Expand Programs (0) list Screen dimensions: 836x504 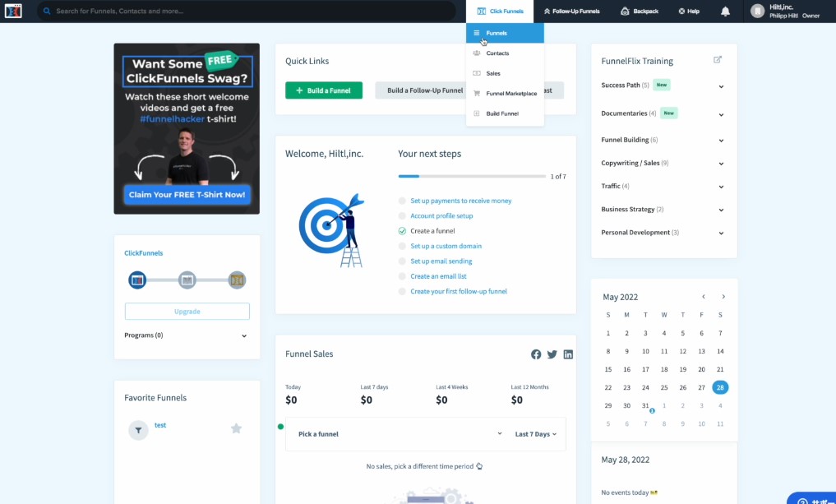[244, 336]
